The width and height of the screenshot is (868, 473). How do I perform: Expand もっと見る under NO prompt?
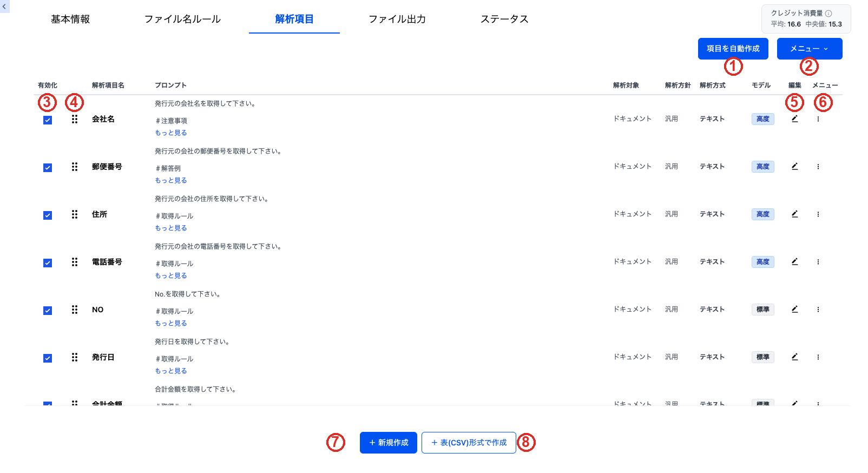pos(171,323)
